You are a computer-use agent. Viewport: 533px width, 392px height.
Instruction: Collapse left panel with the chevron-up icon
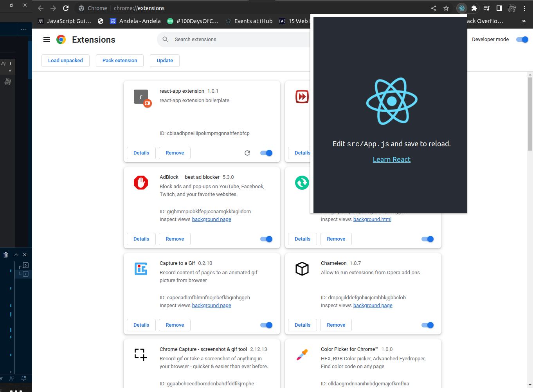tap(16, 255)
